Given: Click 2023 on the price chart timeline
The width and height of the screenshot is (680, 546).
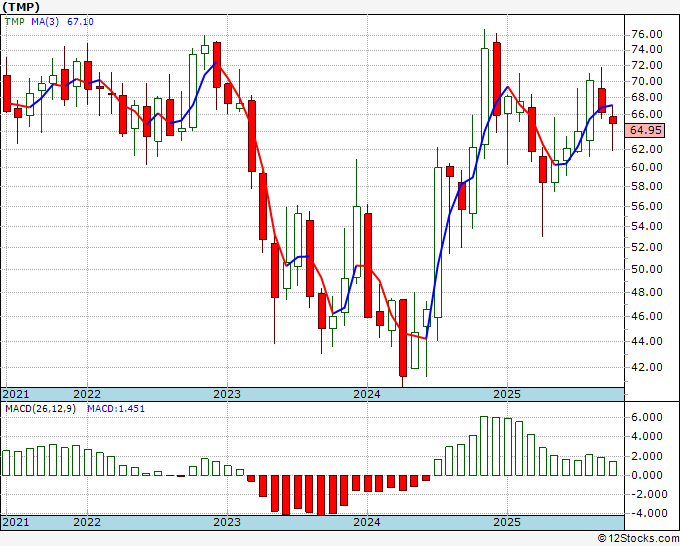Looking at the screenshot, I should (x=227, y=394).
